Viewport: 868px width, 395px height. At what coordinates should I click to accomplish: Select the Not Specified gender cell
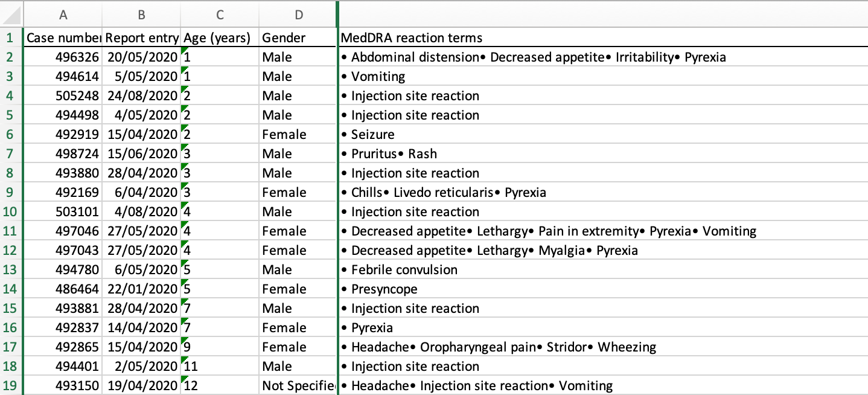[x=298, y=386]
